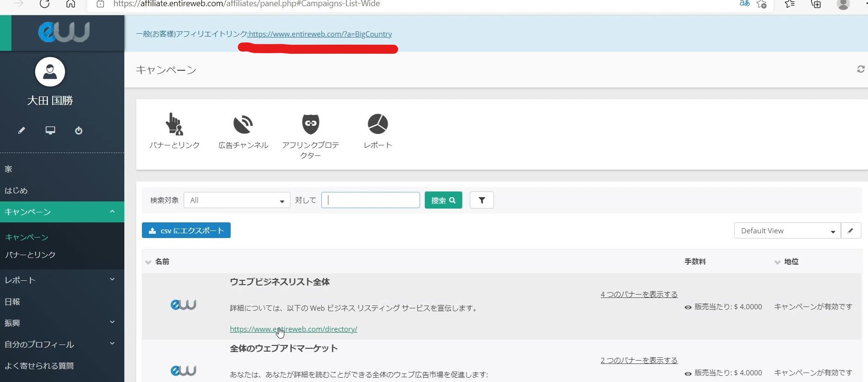Click the browser translate icon
The height and width of the screenshot is (382, 868).
(745, 4)
